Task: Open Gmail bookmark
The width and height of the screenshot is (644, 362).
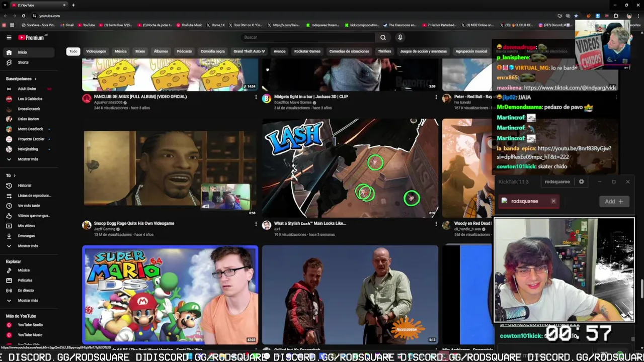Action: (67, 25)
